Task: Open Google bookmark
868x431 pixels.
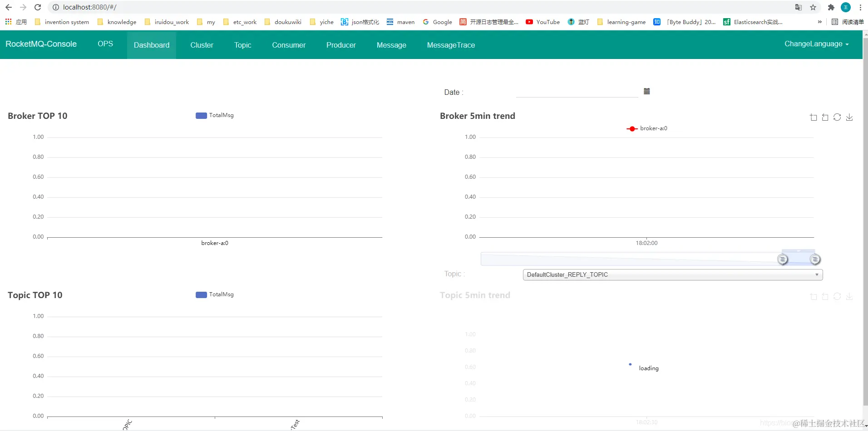Action: tap(437, 22)
